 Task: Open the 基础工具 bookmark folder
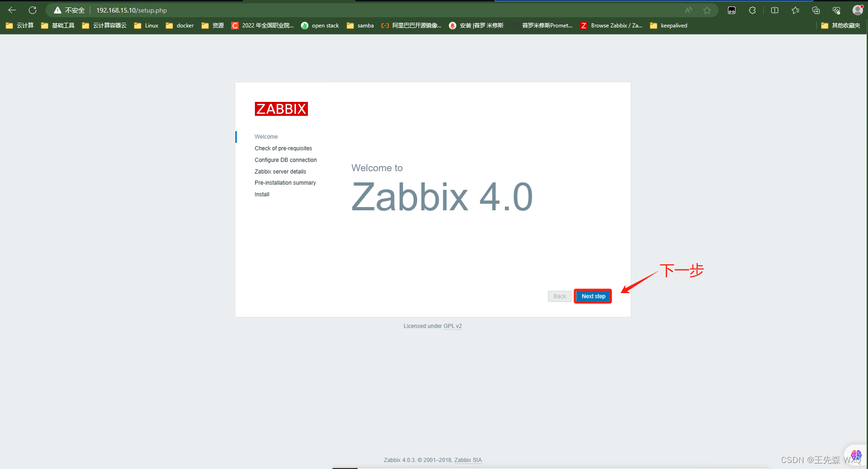click(58, 26)
